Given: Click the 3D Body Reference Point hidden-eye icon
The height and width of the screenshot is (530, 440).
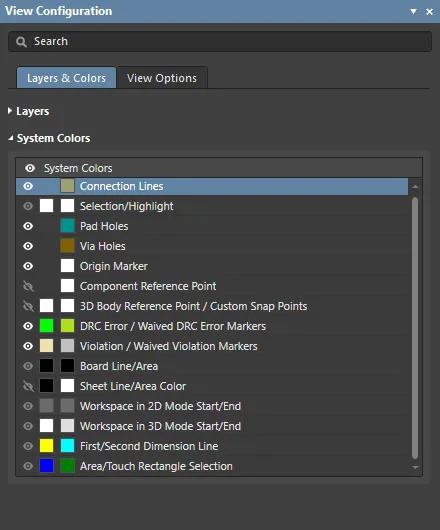Looking at the screenshot, I should (x=28, y=306).
